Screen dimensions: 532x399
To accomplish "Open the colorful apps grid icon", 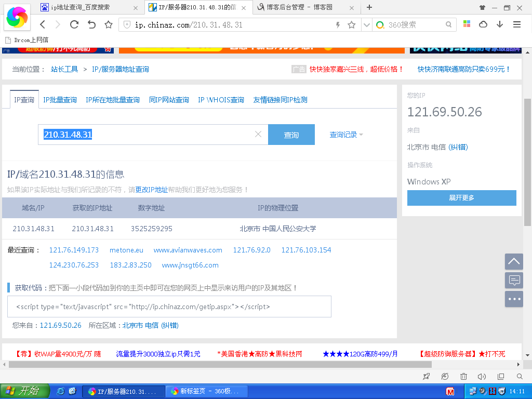I will coord(467,24).
